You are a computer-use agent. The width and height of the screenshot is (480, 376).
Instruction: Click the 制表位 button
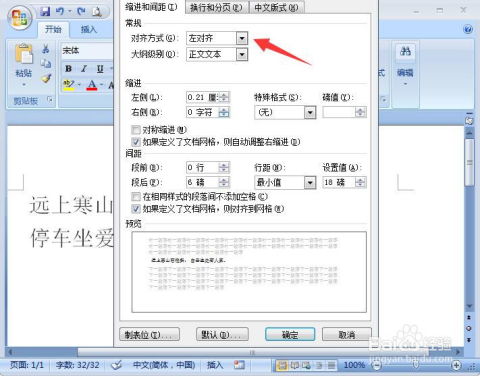pos(149,335)
